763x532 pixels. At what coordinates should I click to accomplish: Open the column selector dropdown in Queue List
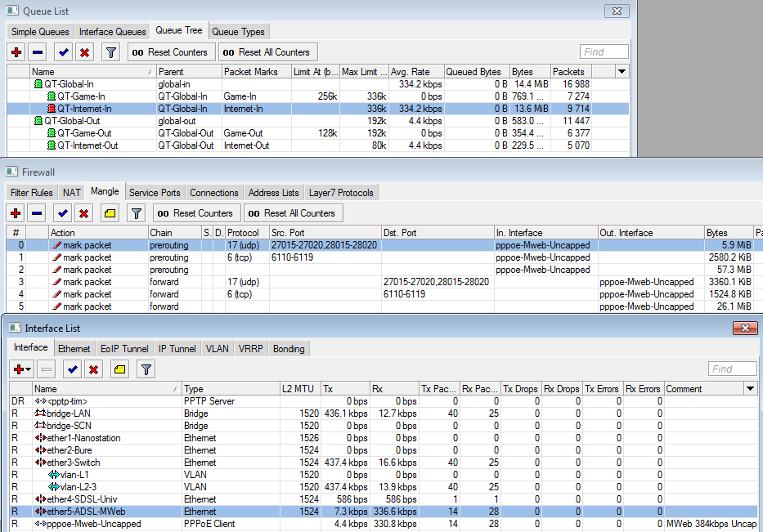coord(622,72)
